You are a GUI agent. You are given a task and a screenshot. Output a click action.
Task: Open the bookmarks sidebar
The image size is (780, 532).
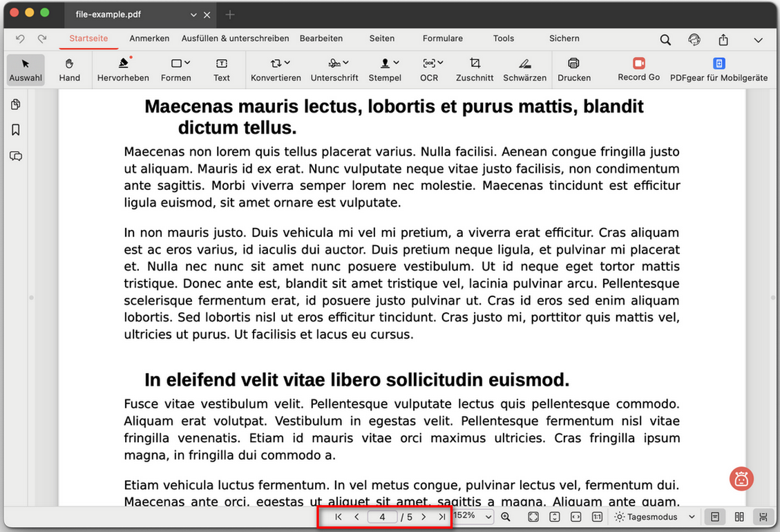(15, 129)
